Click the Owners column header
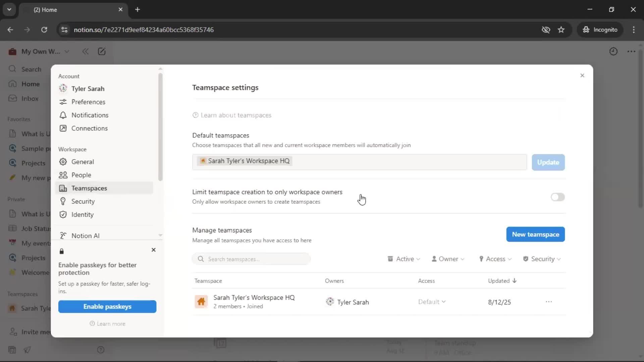 [334, 281]
